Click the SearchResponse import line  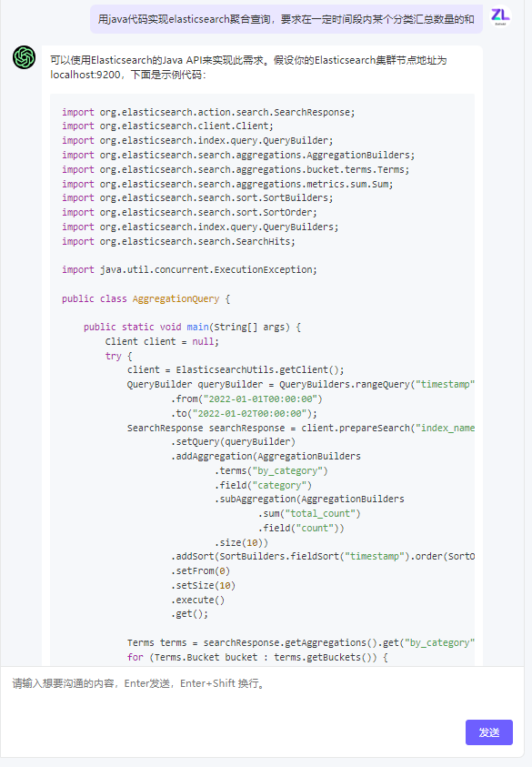point(208,112)
